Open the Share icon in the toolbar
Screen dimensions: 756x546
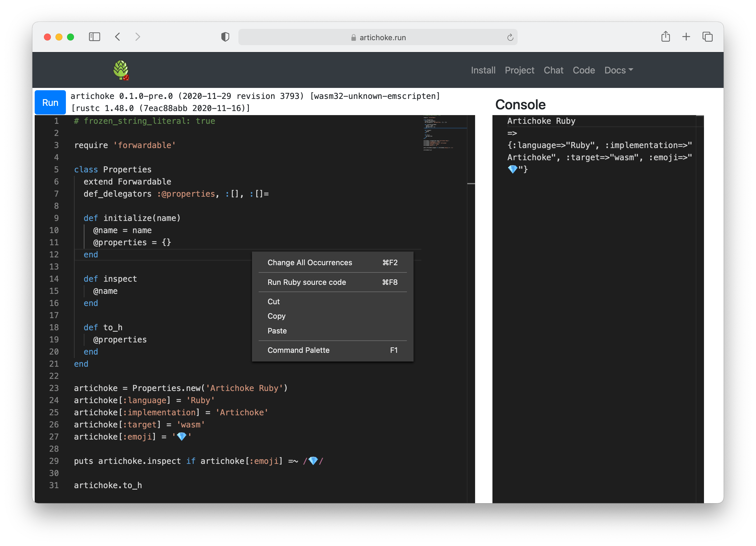coord(665,37)
